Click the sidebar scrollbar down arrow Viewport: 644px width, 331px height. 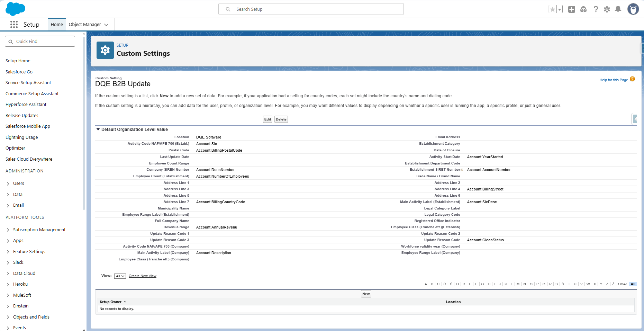(x=84, y=329)
